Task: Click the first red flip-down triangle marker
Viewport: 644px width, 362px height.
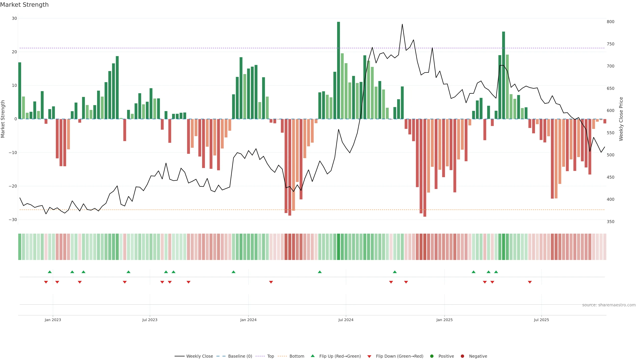Action: tap(46, 282)
